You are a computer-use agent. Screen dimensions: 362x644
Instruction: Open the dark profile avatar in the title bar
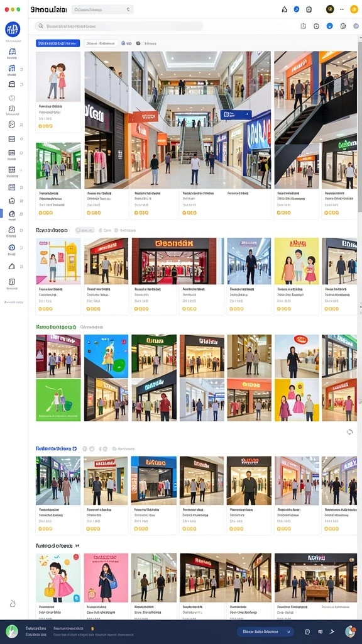click(329, 9)
